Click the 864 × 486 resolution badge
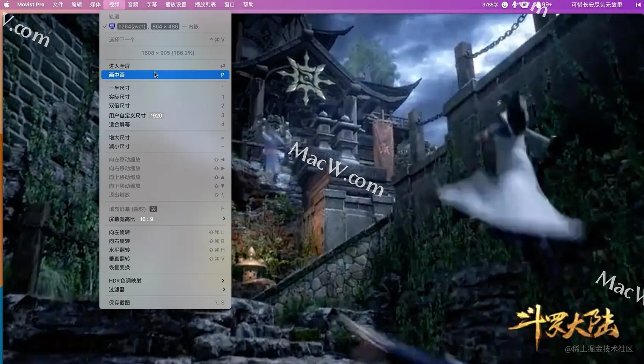Viewport: 644px width, 364px height. (x=165, y=26)
